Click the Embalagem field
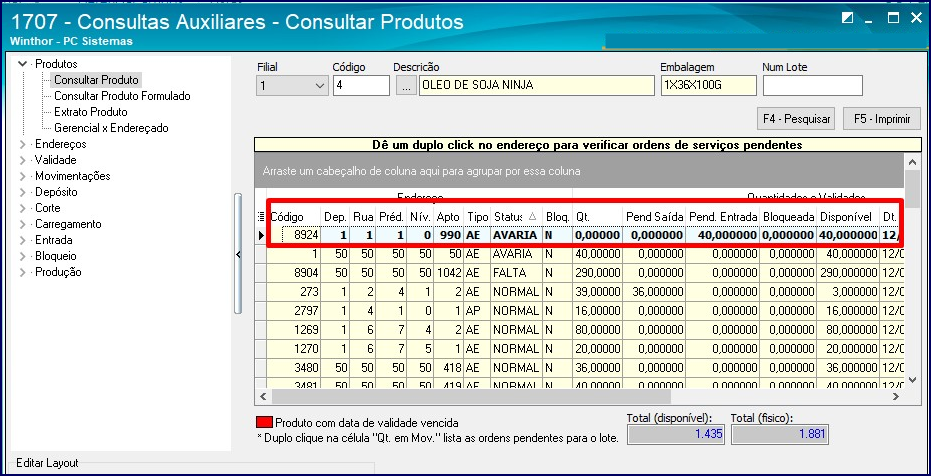The height and width of the screenshot is (476, 931). 708,85
